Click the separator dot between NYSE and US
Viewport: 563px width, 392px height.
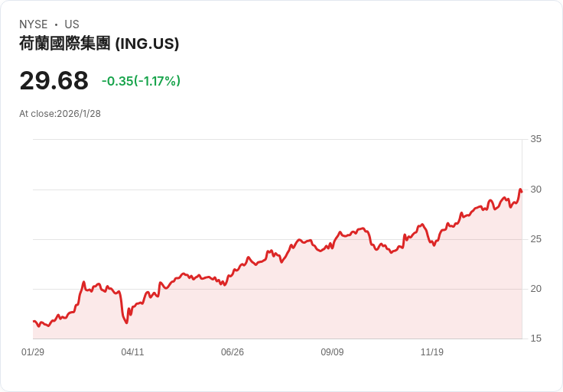(56, 24)
